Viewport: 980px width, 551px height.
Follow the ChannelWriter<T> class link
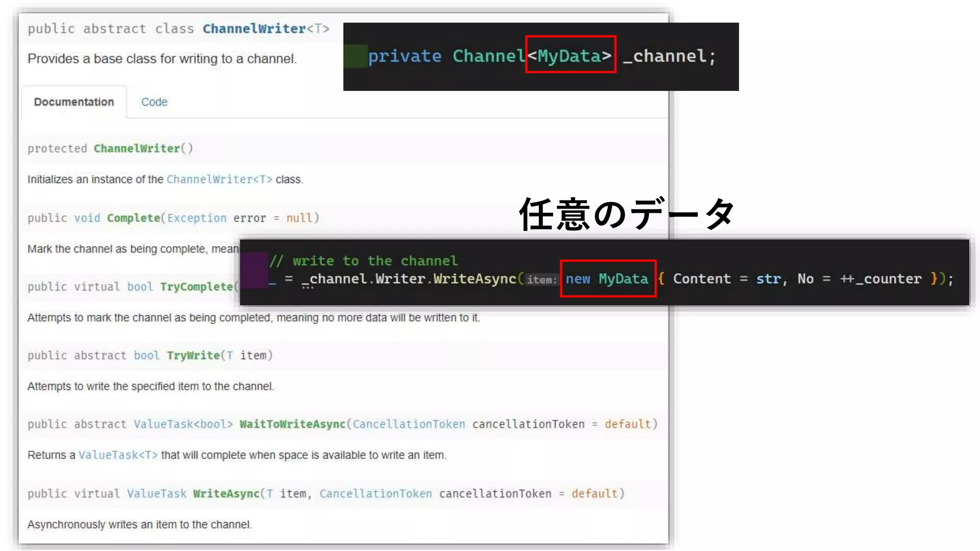click(x=219, y=179)
